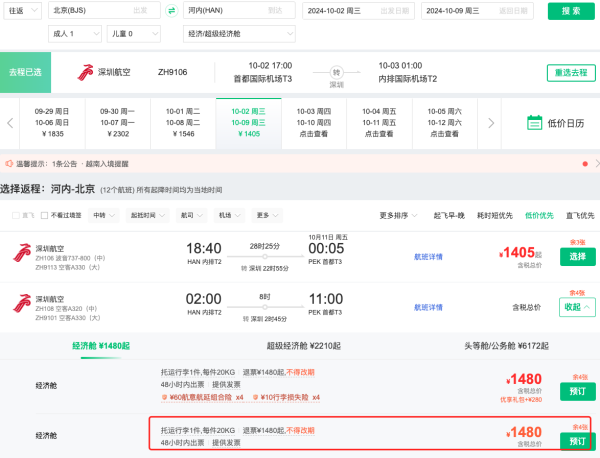Click departure date 2024-10-02 field

[358, 11]
